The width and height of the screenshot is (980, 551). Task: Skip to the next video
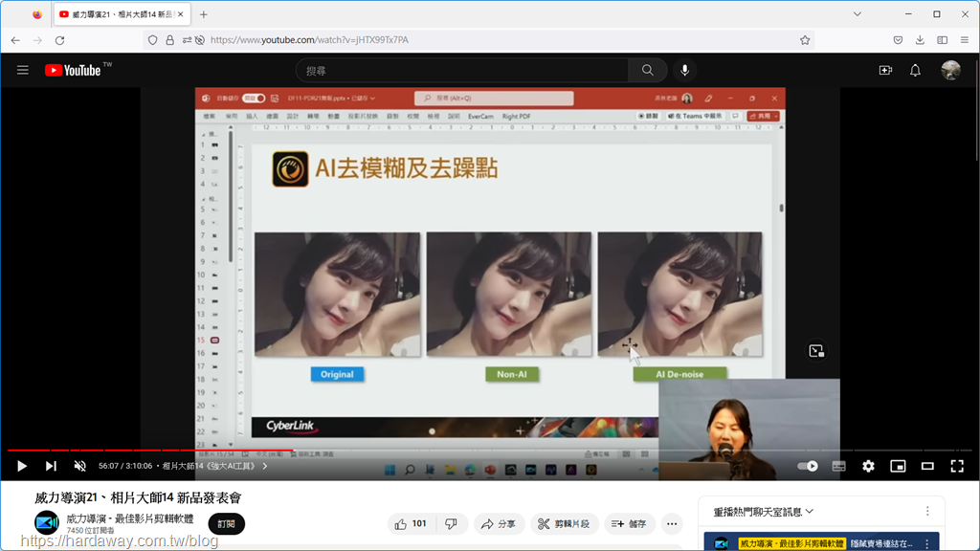(x=51, y=466)
